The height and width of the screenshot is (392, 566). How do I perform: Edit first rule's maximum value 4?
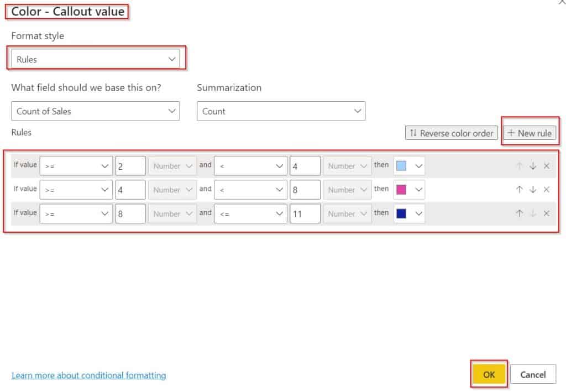click(305, 166)
